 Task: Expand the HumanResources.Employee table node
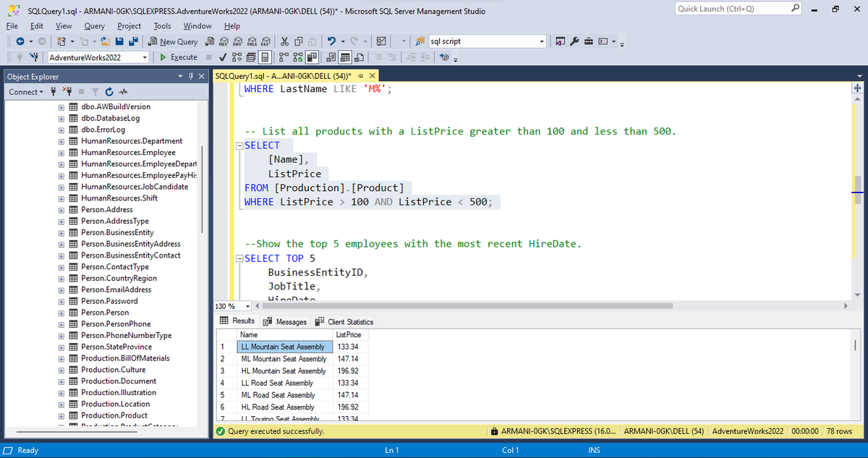click(61, 153)
